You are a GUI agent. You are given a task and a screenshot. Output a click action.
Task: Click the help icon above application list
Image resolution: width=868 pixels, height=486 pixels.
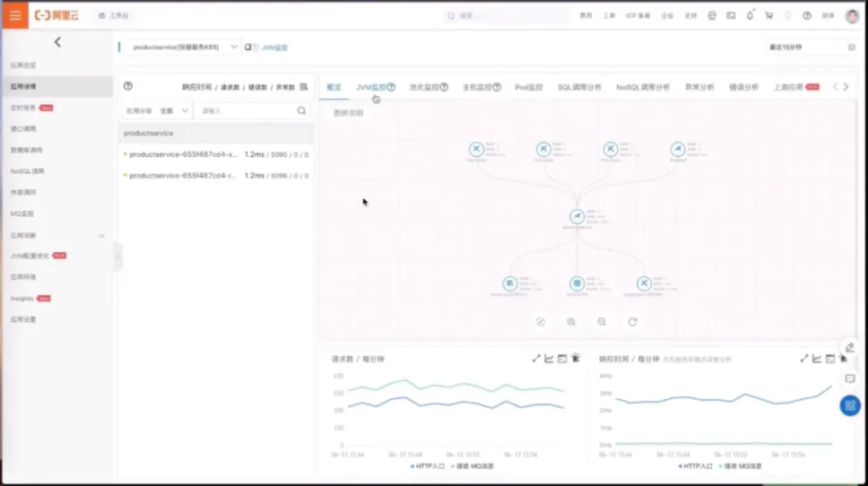pyautogui.click(x=128, y=86)
